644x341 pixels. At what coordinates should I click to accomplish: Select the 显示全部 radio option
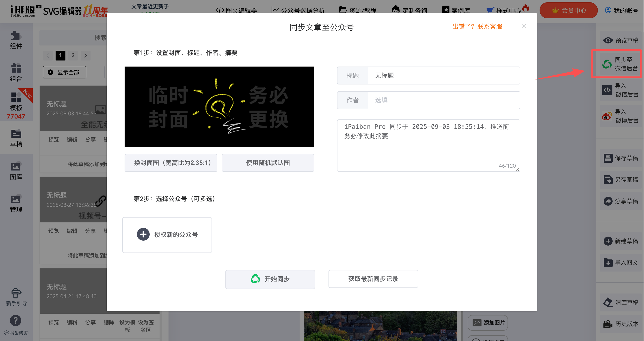(x=50, y=72)
